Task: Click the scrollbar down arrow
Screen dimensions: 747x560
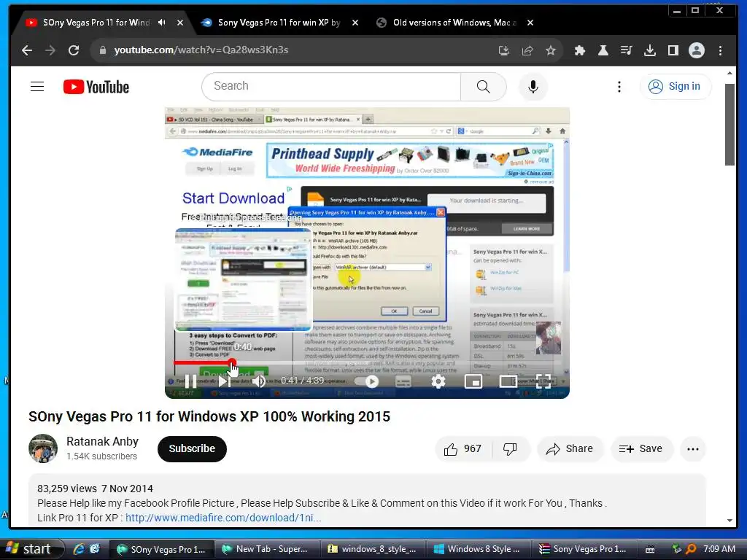Action: coord(729,521)
